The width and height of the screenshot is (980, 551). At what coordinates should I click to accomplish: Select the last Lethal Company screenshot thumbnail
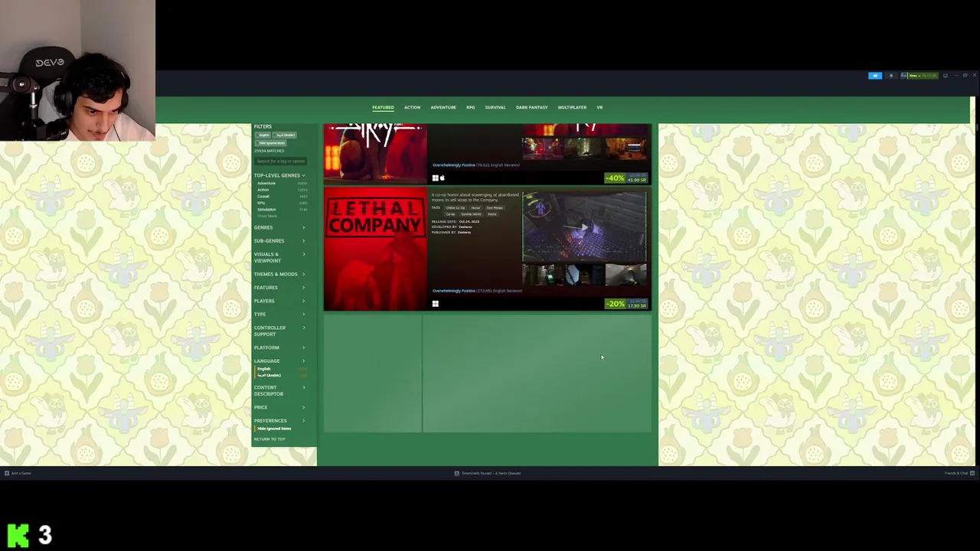626,275
